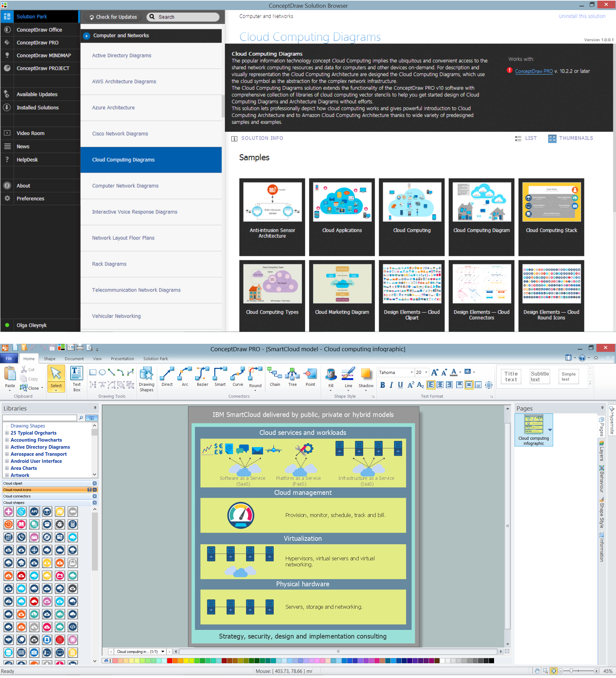Open HelpDesk in the sidebar
This screenshot has height=678, width=616.
coord(27,160)
